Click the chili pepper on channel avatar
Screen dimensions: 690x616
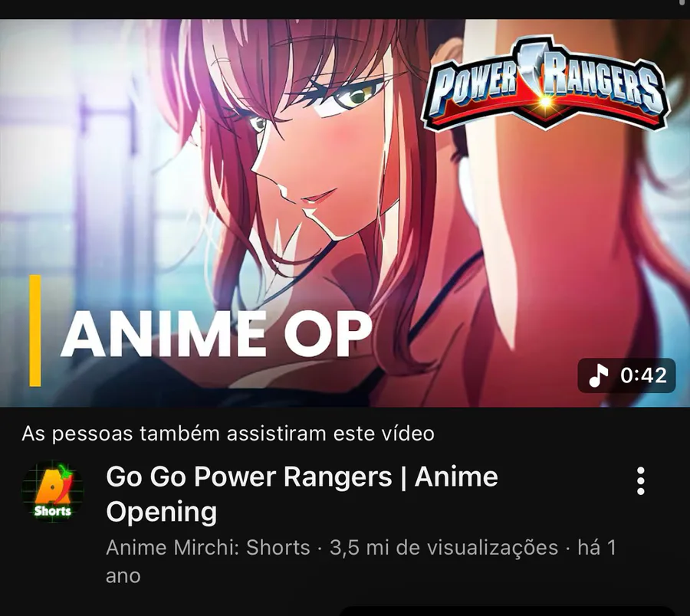pos(65,476)
